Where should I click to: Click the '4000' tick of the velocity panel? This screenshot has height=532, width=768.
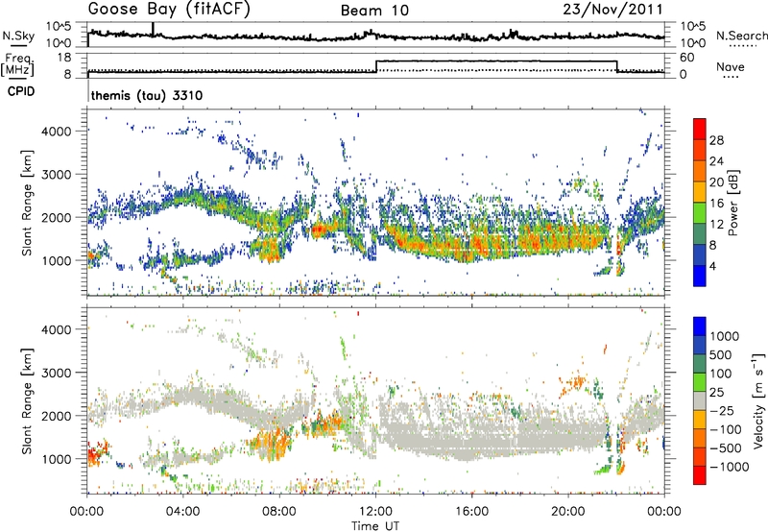(57, 329)
